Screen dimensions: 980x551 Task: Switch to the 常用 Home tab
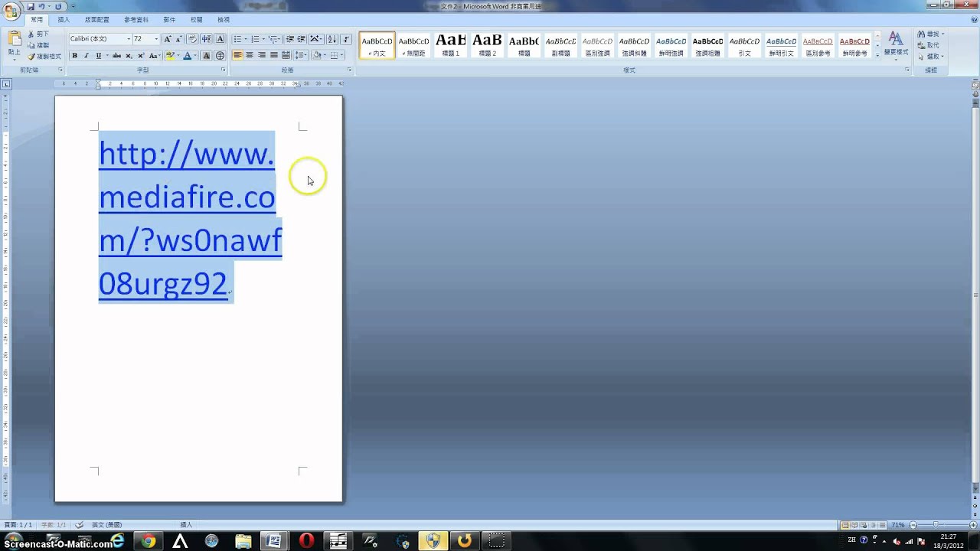click(37, 20)
